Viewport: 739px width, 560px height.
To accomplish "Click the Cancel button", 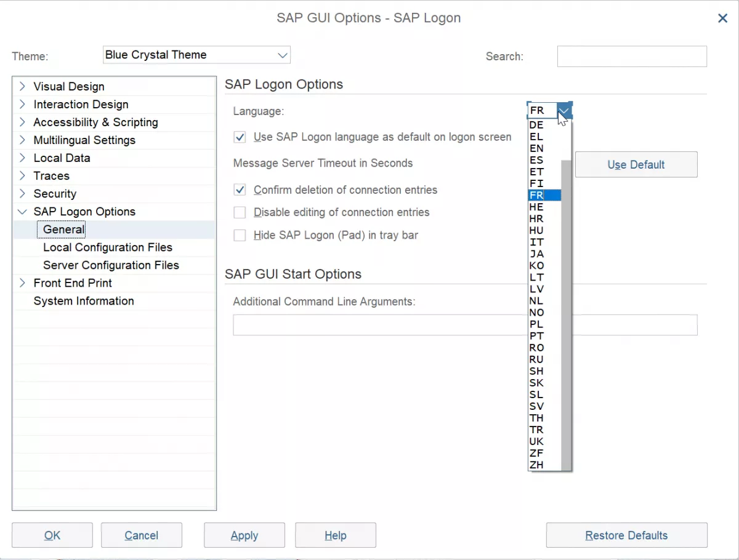I will [x=142, y=535].
